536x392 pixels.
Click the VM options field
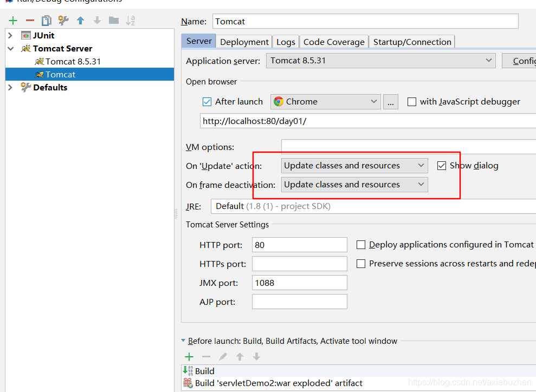pyautogui.click(x=409, y=147)
